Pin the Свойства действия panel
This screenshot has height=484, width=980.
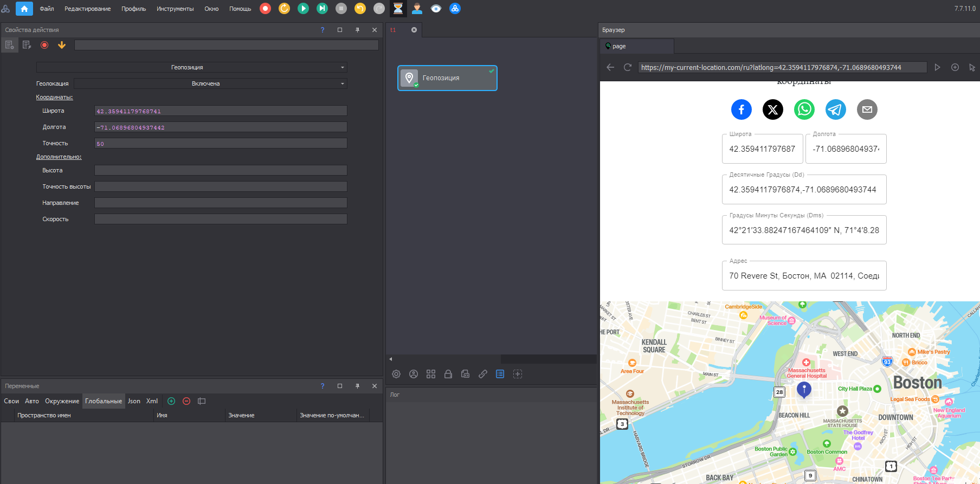(357, 30)
